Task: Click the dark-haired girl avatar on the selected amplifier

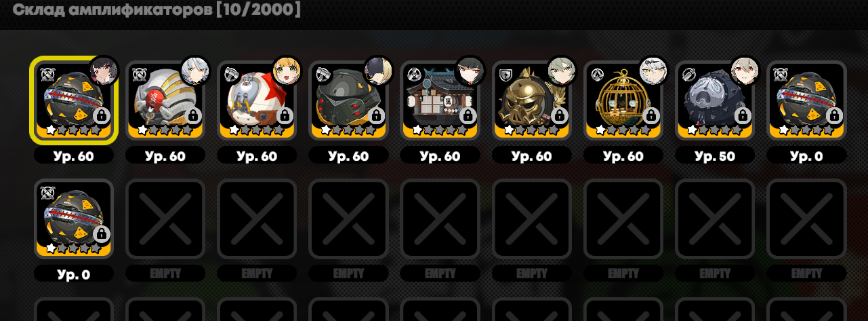Action: point(104,70)
